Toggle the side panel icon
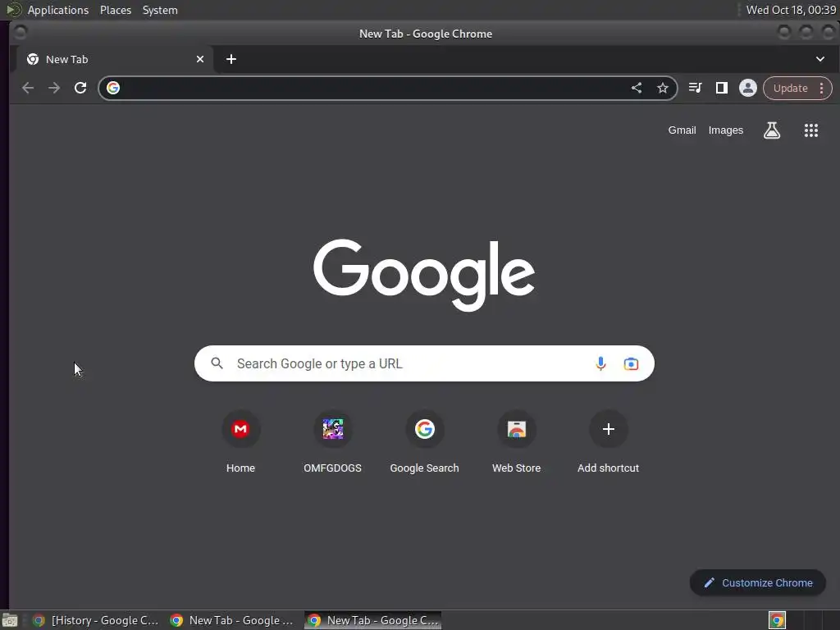This screenshot has height=630, width=840. tap(722, 88)
